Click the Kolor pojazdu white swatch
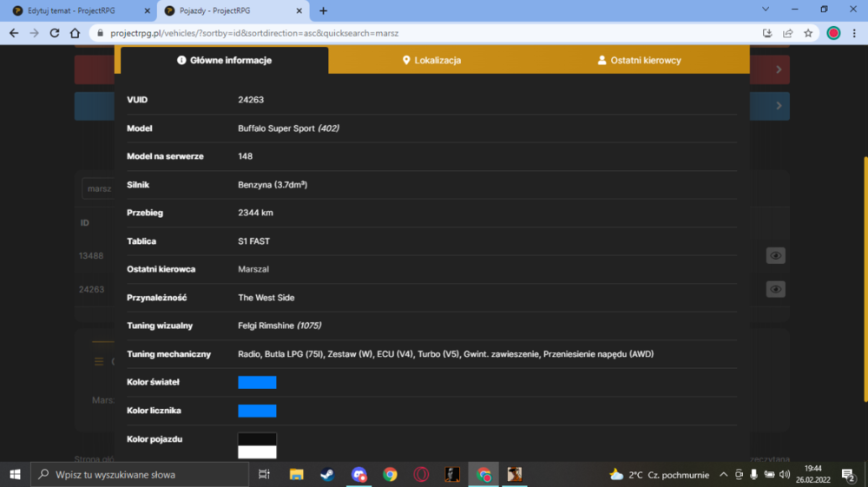Image resolution: width=868 pixels, height=487 pixels. 257,452
